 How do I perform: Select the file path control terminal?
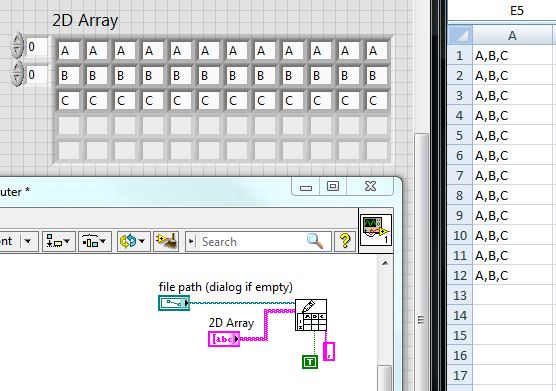174,303
